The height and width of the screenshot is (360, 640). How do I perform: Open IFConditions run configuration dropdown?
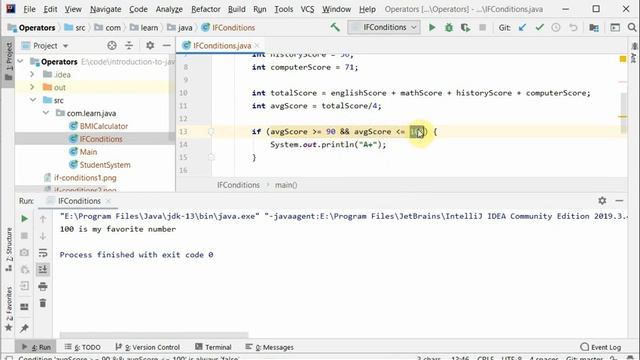[x=384, y=27]
